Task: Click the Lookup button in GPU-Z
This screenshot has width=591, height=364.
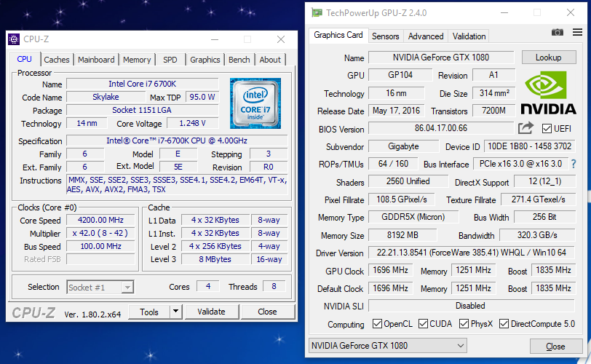Action: pos(548,58)
